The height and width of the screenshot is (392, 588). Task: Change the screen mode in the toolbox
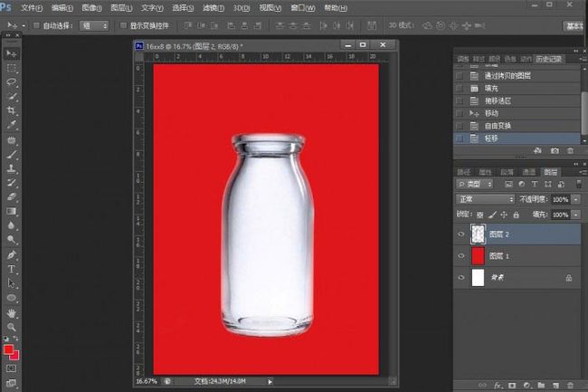(11, 383)
